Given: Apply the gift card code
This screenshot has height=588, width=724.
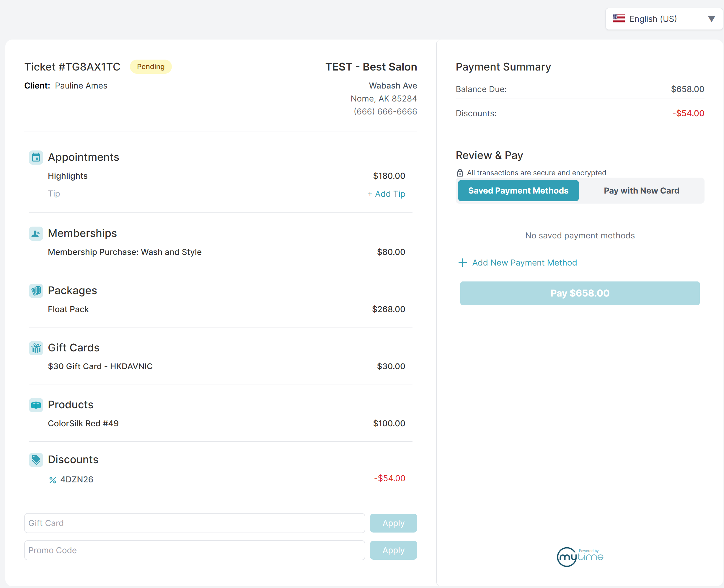Looking at the screenshot, I should pos(393,523).
